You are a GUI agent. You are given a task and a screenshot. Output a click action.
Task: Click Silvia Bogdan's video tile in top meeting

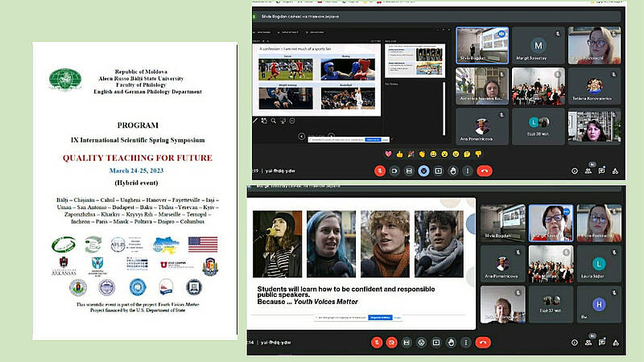[481, 46]
